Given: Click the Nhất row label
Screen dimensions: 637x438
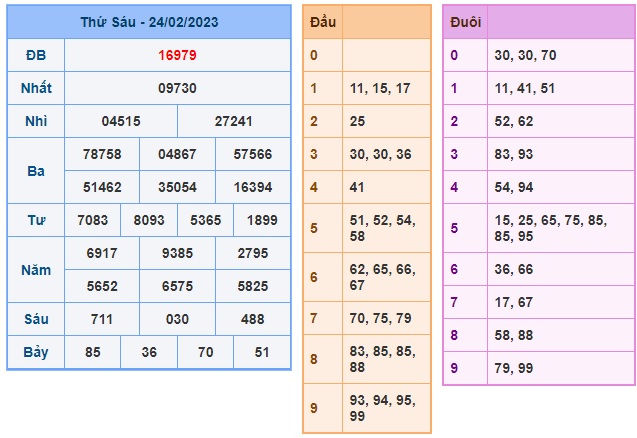Looking at the screenshot, I should 36,88.
